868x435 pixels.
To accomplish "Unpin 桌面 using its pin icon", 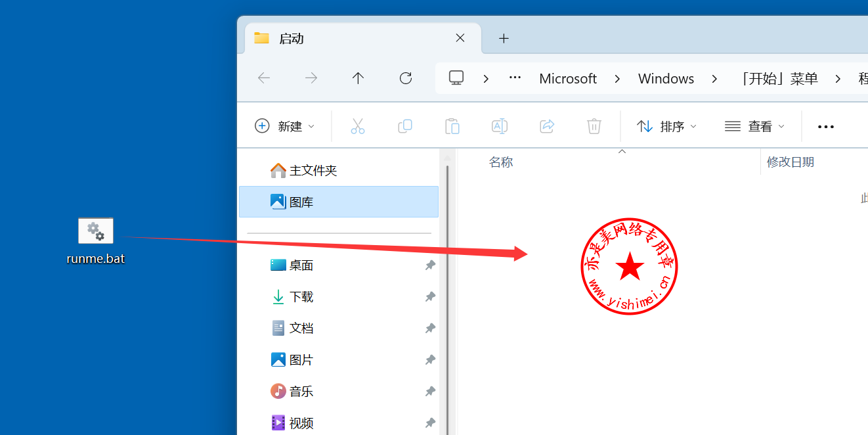I will (430, 265).
